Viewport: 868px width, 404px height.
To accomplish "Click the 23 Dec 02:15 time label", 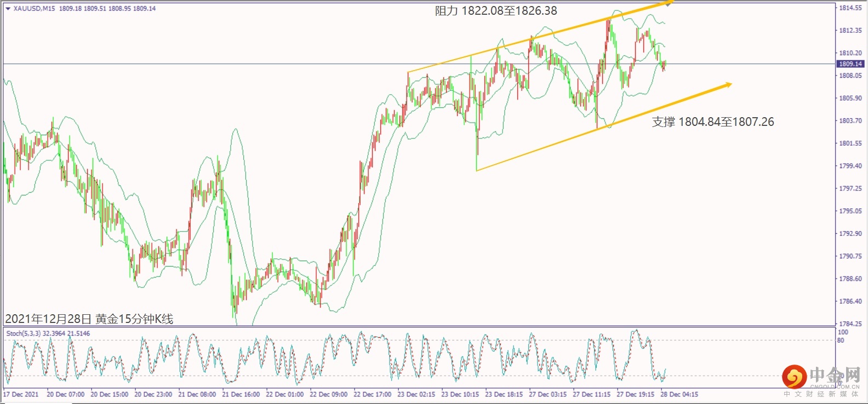I will click(x=416, y=394).
